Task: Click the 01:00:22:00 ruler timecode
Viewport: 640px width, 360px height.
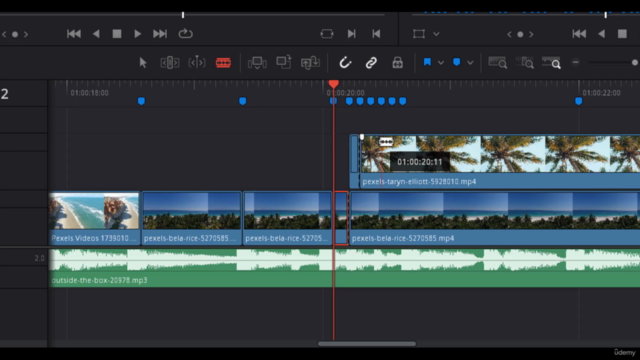Action: click(602, 93)
